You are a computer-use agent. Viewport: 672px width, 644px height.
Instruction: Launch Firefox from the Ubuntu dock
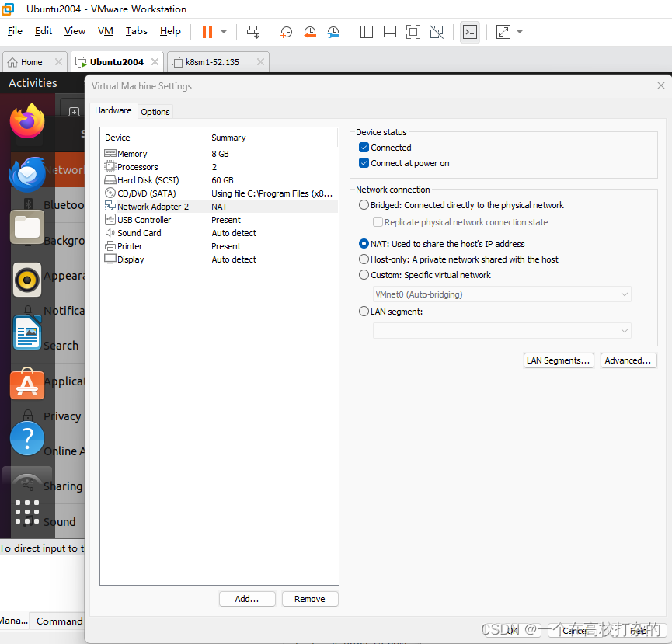coord(27,121)
